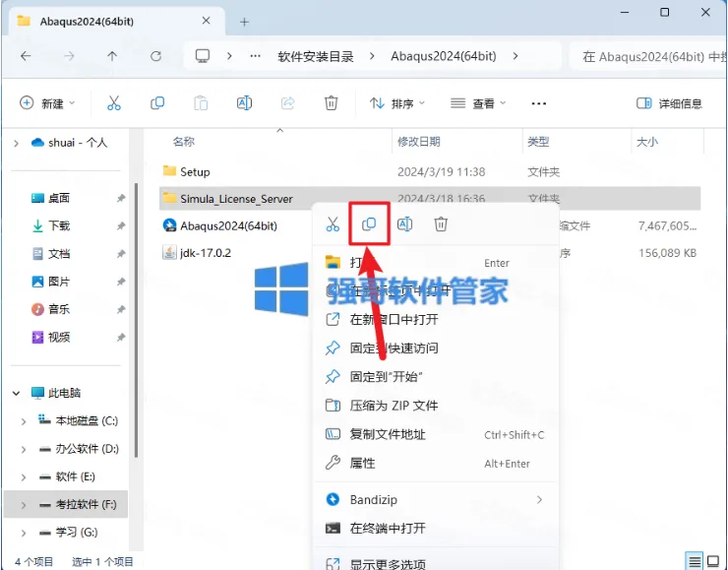The height and width of the screenshot is (570, 728).
Task: Click the search box for Abaqus2024(64bit)
Action: (649, 56)
